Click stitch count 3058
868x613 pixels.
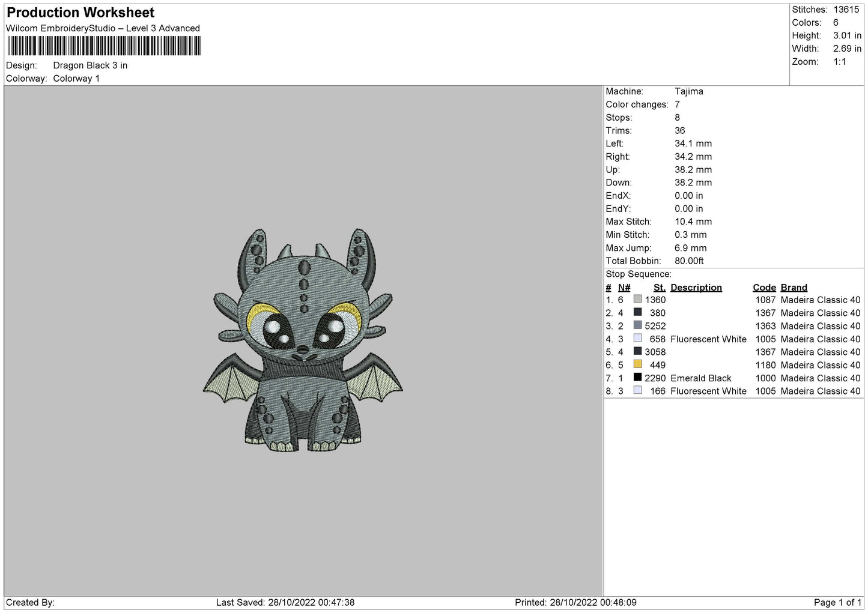point(655,352)
